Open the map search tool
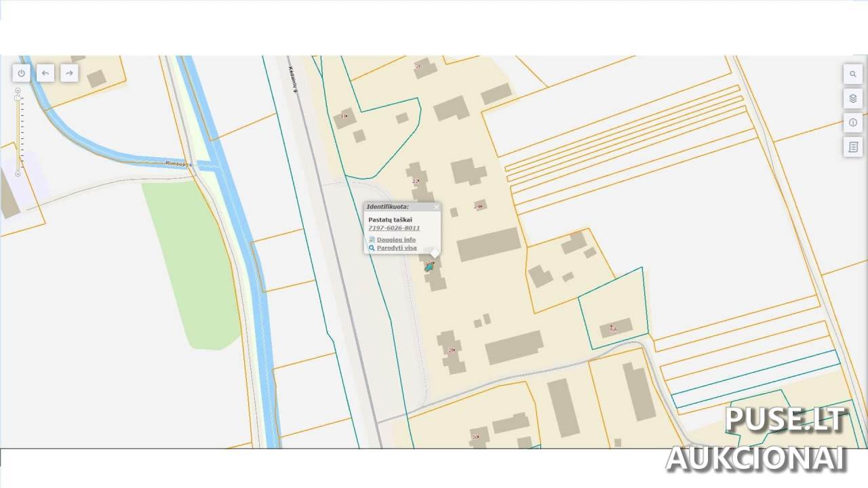The height and width of the screenshot is (488, 868). point(852,75)
